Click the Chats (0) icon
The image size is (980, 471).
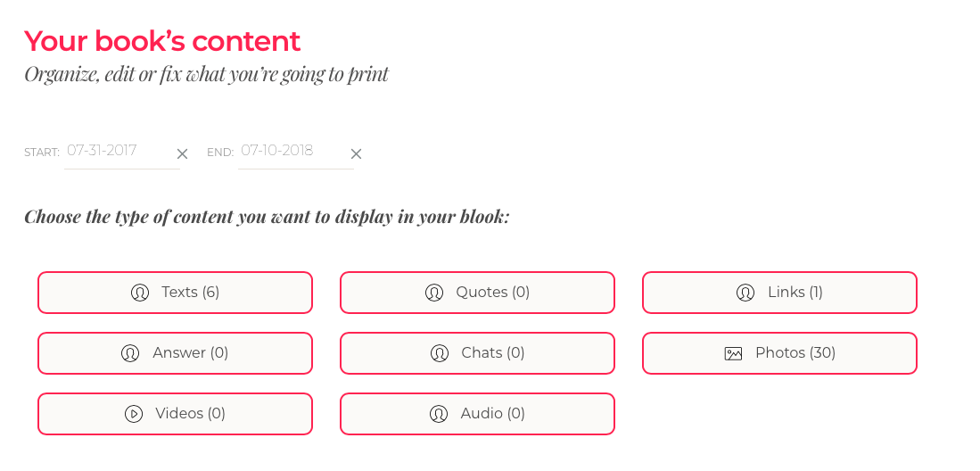pyautogui.click(x=440, y=353)
